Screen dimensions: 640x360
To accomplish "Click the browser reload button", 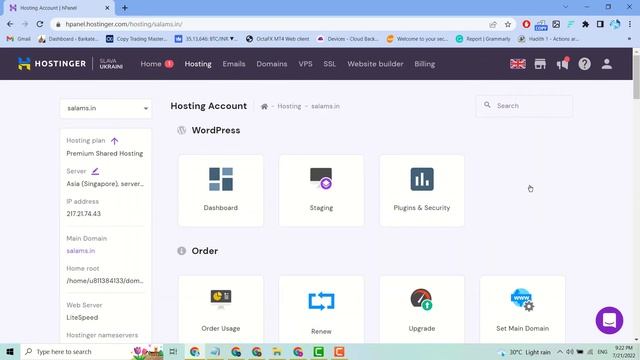I will coord(40,24).
